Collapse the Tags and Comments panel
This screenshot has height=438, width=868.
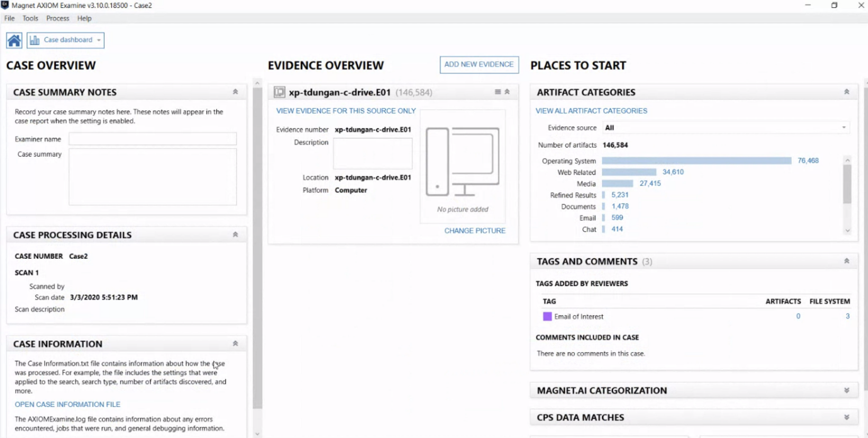847,261
